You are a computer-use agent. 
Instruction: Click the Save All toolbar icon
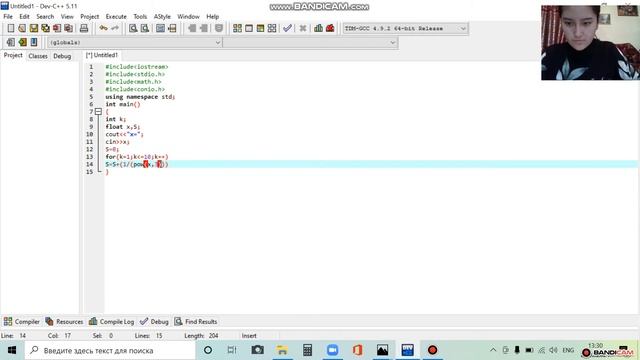point(45,28)
